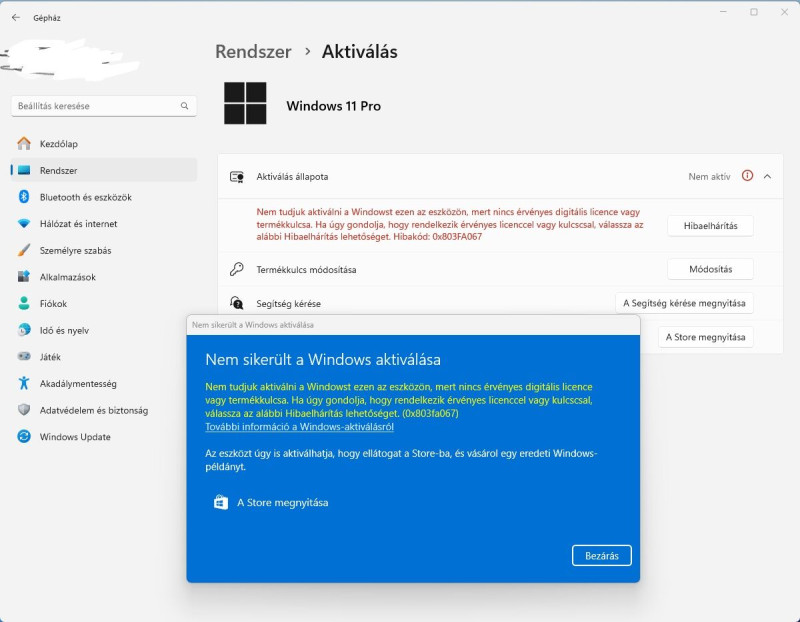Click the Hálózat és internet wifi icon

coord(24,223)
